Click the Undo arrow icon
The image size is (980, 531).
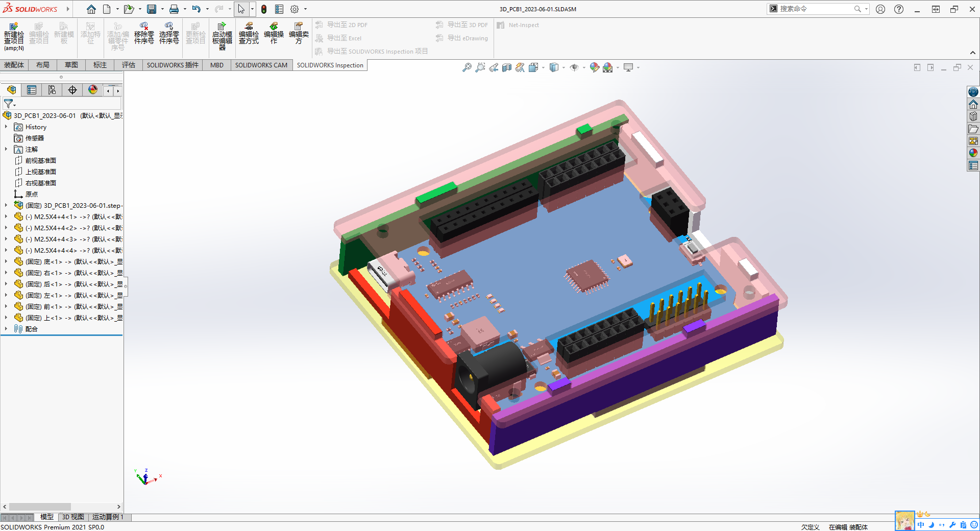point(197,9)
